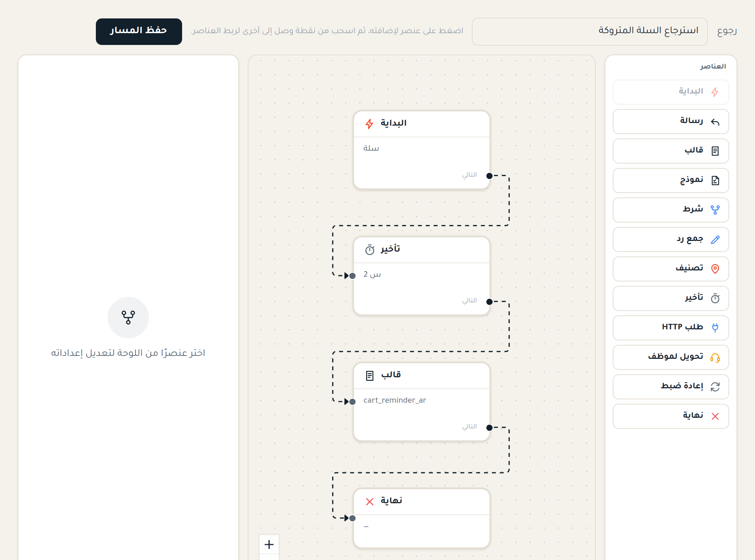The image size is (755, 560).
Task: Click the branch icon in the settings placeholder
Action: (128, 317)
